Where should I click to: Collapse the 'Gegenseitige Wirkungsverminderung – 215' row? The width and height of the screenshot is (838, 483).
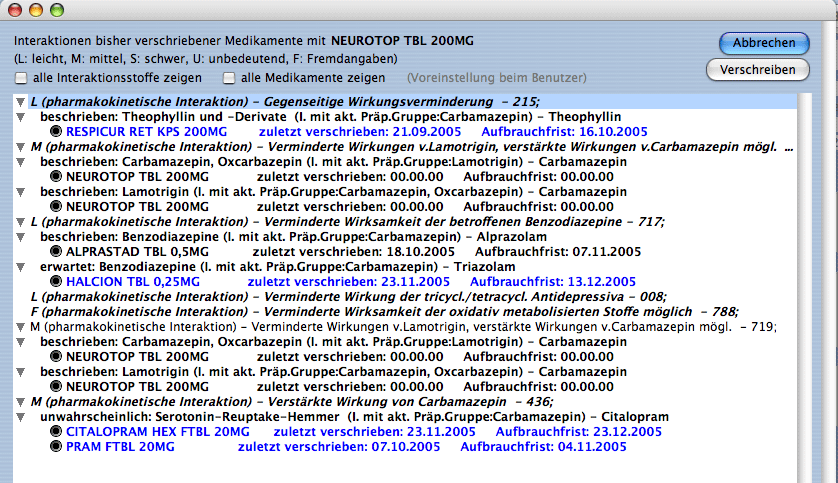click(x=20, y=102)
